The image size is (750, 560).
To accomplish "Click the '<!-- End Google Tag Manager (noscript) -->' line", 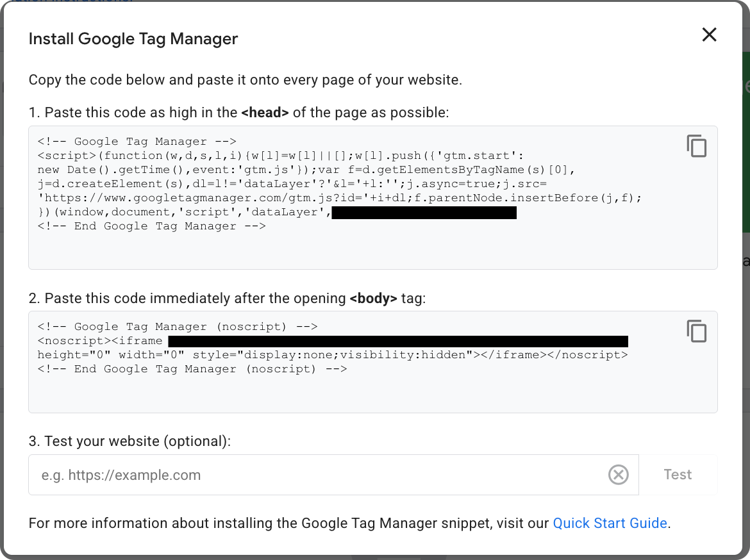I will click(192, 369).
